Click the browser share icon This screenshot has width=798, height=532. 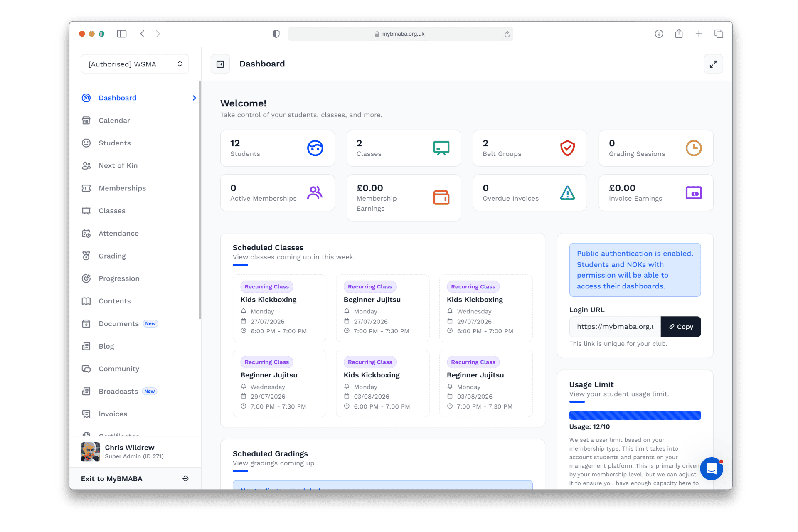679,34
